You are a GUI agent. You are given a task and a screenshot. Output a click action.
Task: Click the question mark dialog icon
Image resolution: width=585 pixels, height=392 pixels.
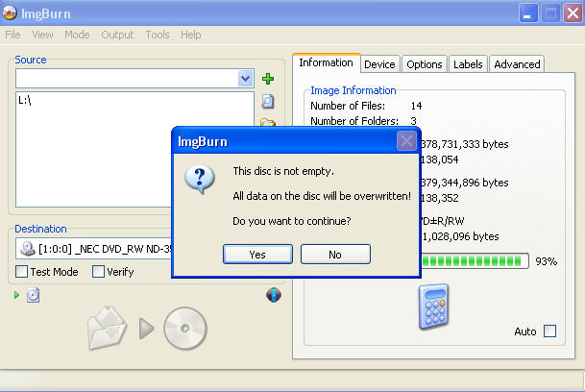pos(200,180)
